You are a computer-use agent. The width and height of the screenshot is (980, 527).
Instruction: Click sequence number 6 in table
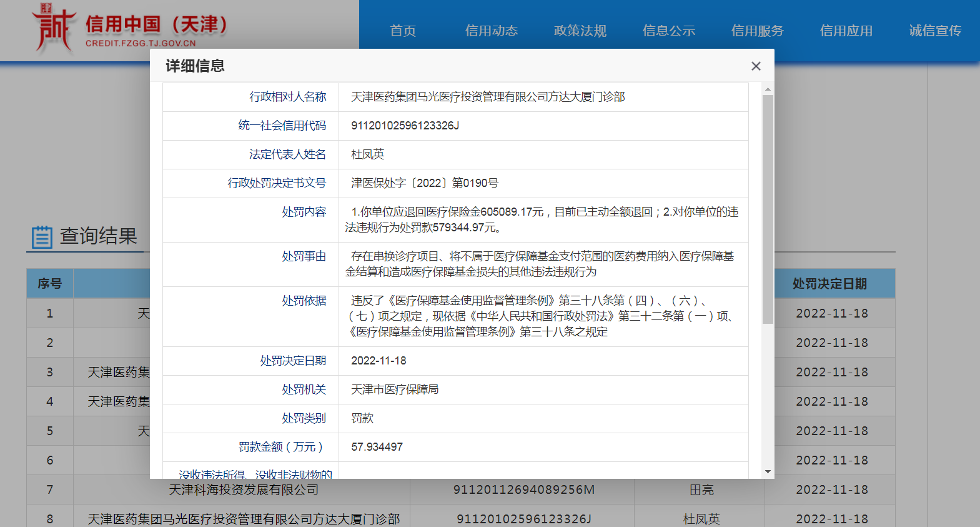(50, 461)
